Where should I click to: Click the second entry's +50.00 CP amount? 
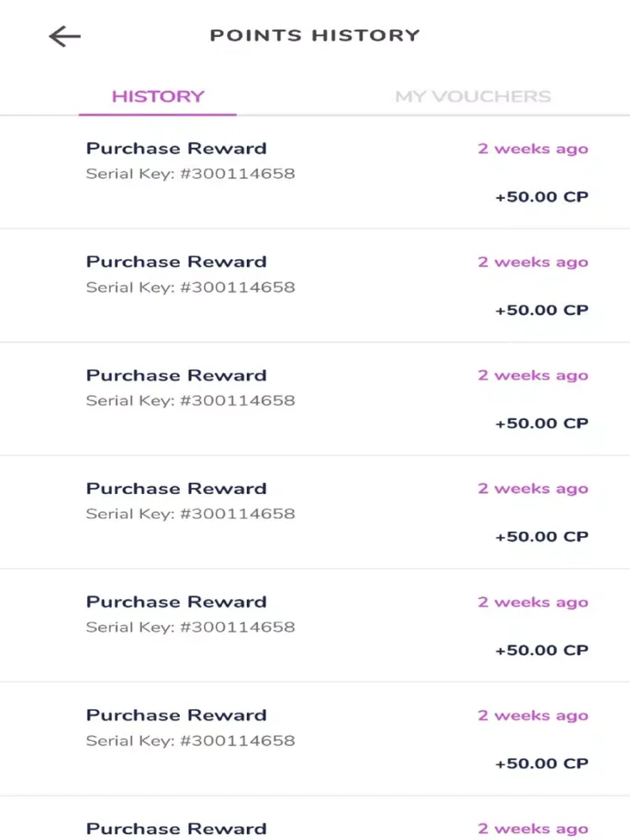click(542, 310)
